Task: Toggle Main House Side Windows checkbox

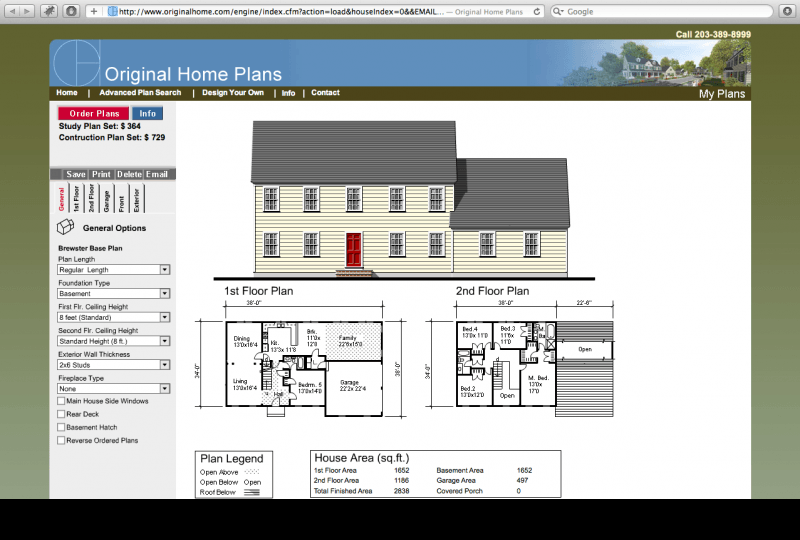Action: [61, 401]
